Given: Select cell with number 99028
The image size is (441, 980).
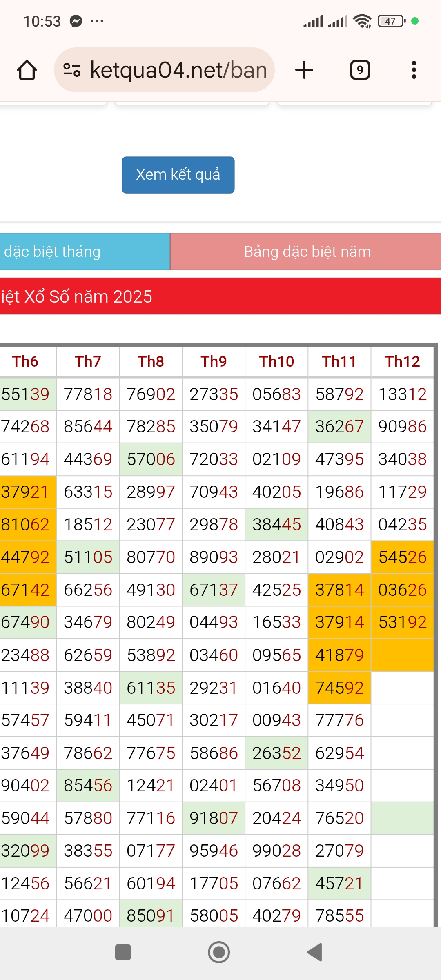Looking at the screenshot, I should [277, 851].
